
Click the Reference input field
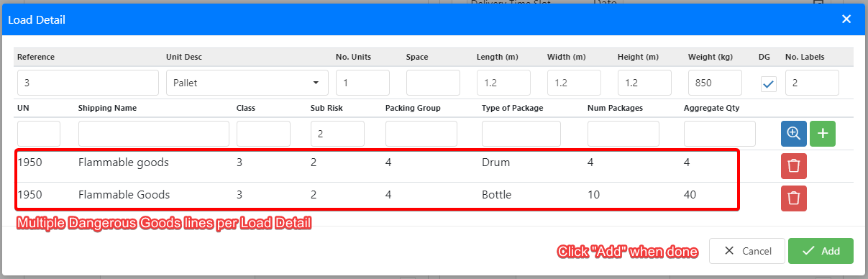pos(88,83)
